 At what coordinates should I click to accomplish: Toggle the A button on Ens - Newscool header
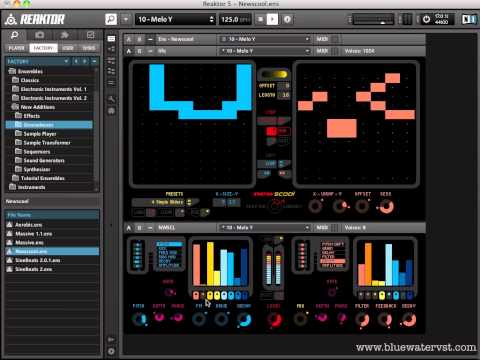[129, 39]
